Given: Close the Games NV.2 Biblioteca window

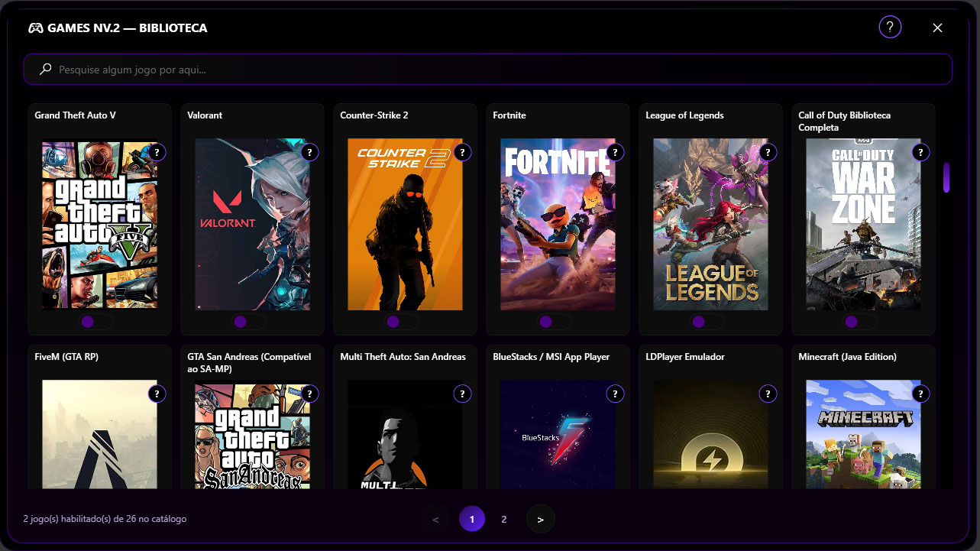Looking at the screenshot, I should pyautogui.click(x=938, y=28).
